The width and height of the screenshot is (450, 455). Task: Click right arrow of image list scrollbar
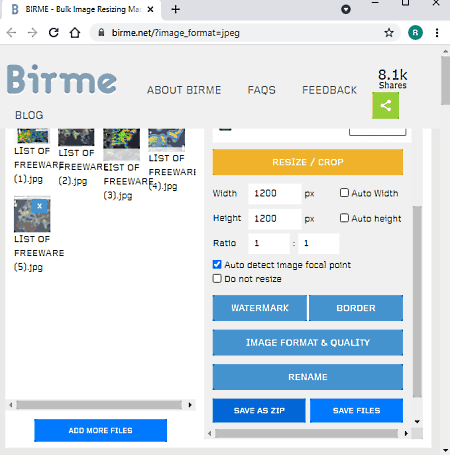190,405
